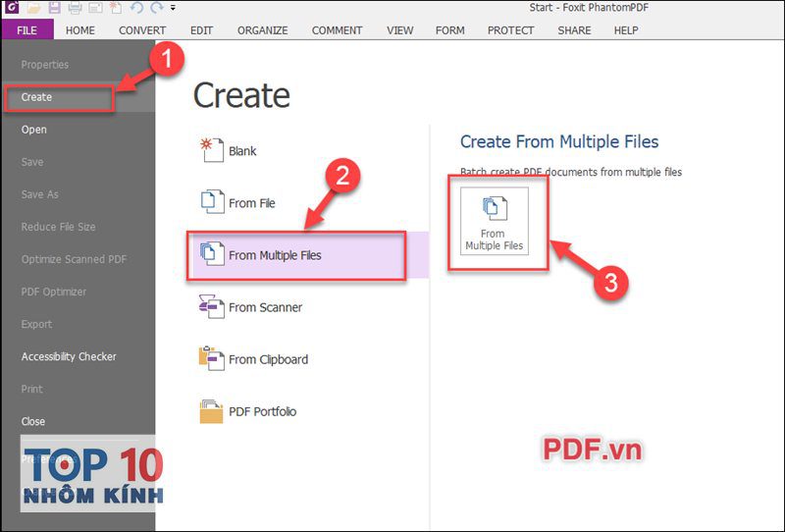The image size is (785, 532).
Task: Click the Open folder icon in quick access toolbar
Action: tap(34, 7)
